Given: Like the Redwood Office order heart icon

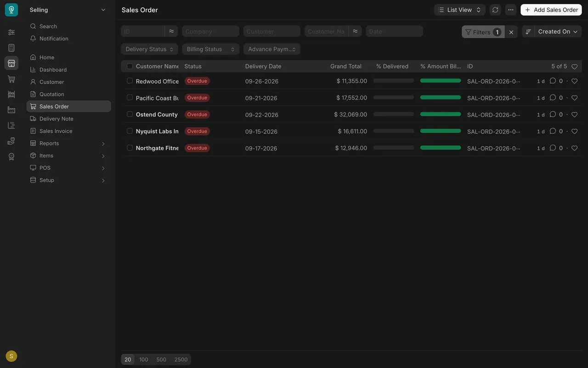Looking at the screenshot, I should coord(574,81).
